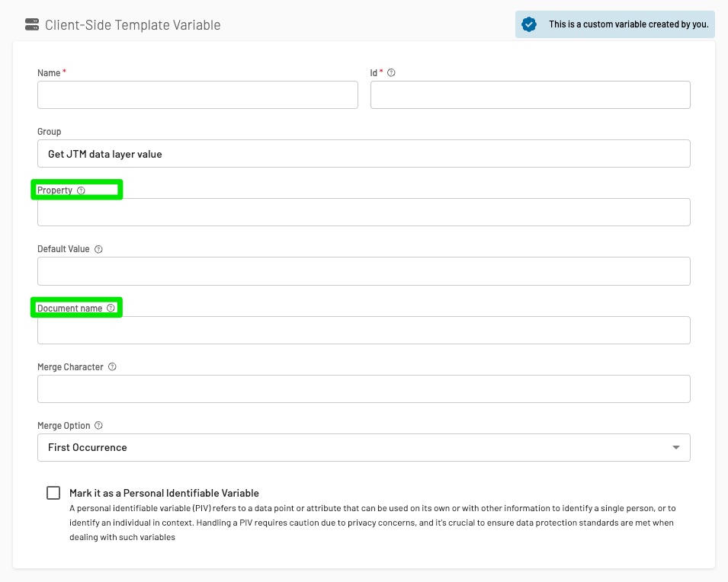
Task: Focus the Id input field
Action: pos(530,94)
